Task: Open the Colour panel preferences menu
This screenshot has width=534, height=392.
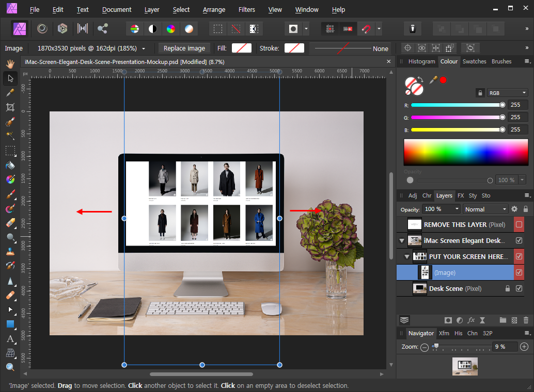Action: tap(527, 61)
